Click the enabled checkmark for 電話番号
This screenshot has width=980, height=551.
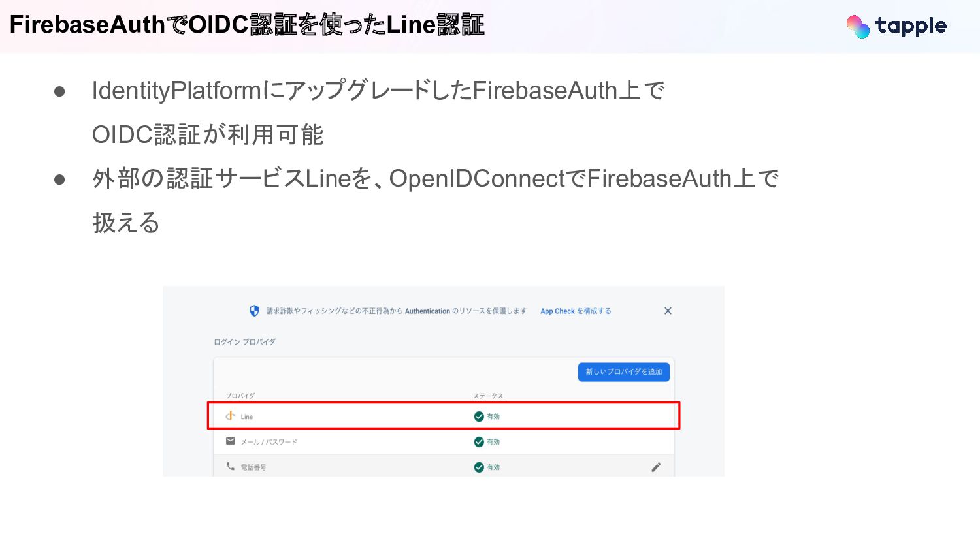click(479, 467)
